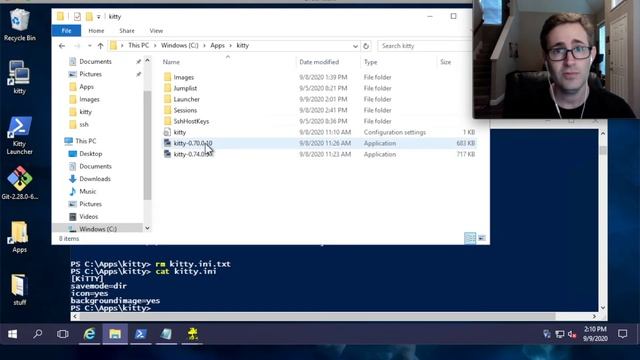
Task: Launch Kitty Launcher desktop shortcut
Action: click(x=19, y=136)
